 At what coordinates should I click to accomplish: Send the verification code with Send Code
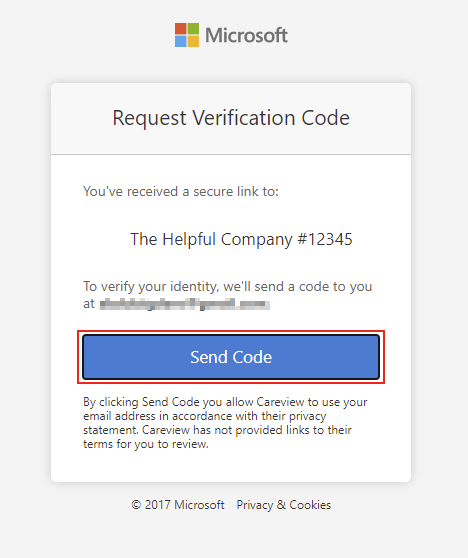[231, 357]
